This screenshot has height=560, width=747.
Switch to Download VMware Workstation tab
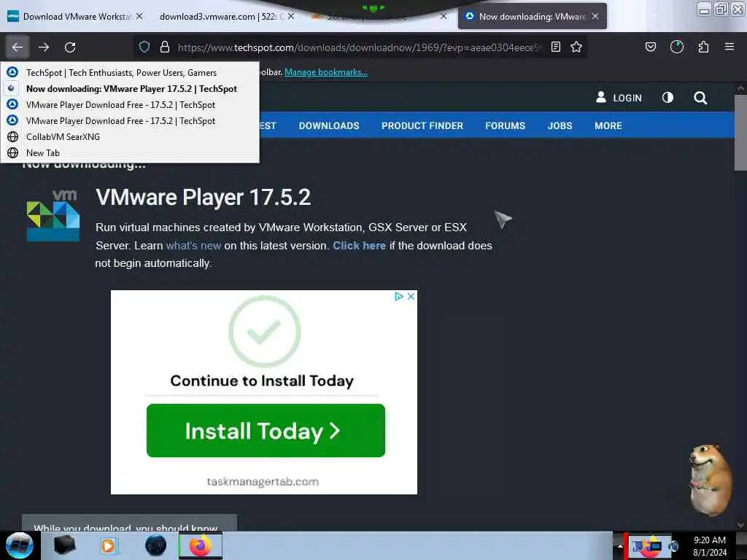[x=75, y=16]
